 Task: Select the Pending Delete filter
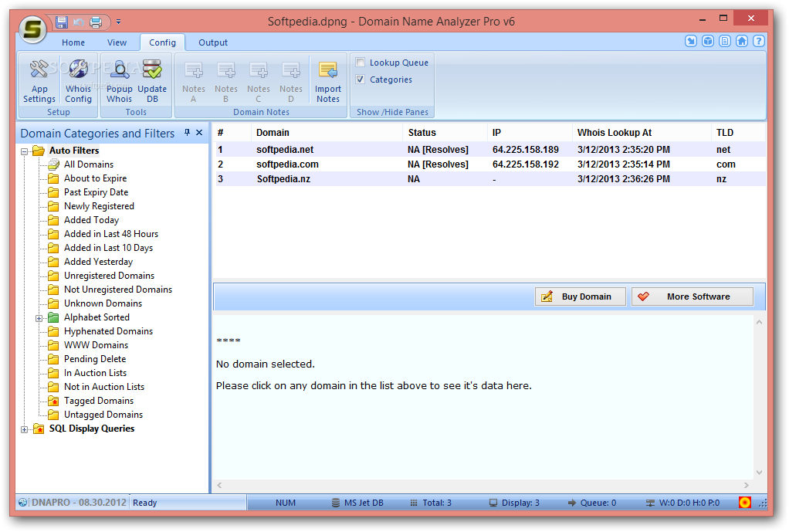click(95, 359)
